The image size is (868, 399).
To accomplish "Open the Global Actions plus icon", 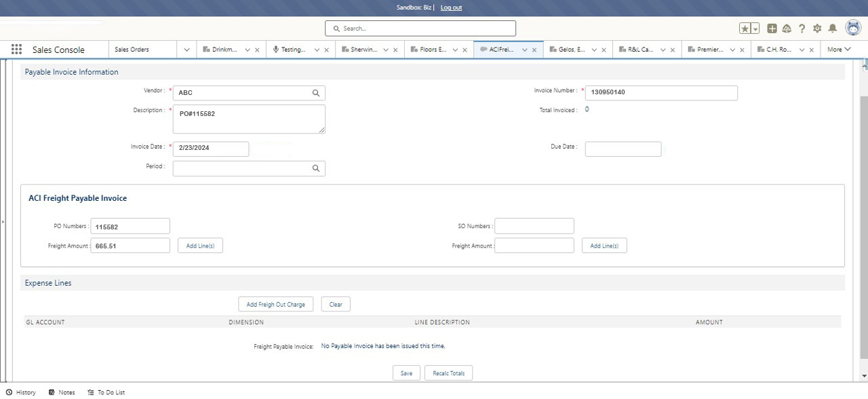I will click(772, 28).
